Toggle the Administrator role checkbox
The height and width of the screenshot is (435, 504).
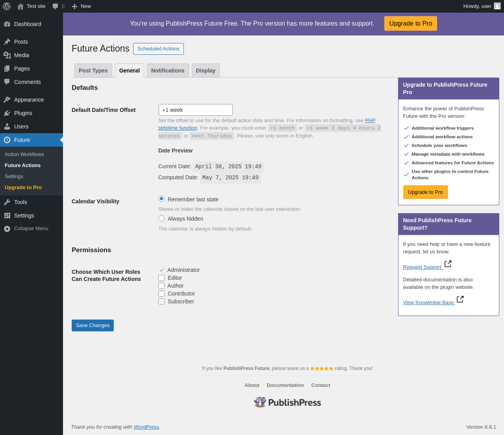pyautogui.click(x=161, y=270)
